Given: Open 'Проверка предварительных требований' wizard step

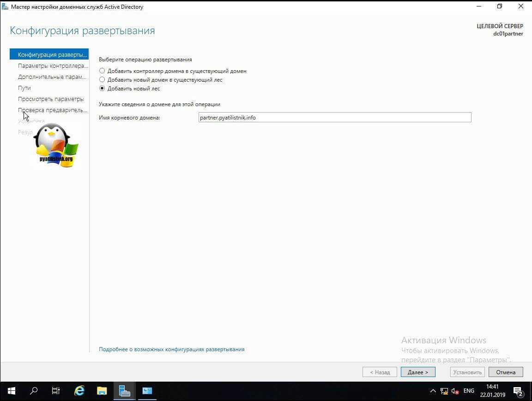Looking at the screenshot, I should (x=52, y=110).
